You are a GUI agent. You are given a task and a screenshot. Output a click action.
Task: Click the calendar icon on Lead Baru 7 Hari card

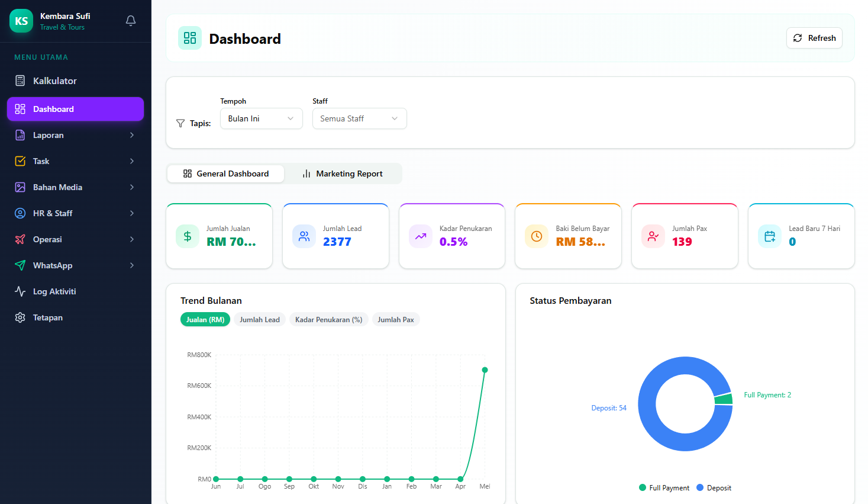click(x=770, y=236)
